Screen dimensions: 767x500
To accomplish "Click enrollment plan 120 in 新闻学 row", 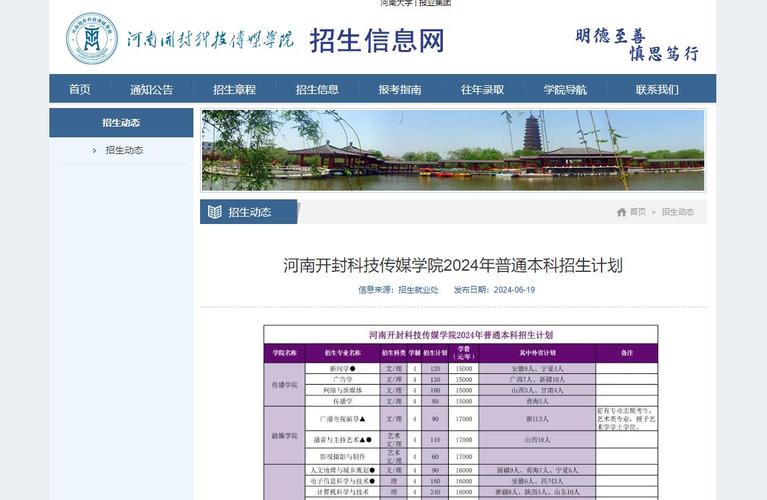I will pyautogui.click(x=435, y=369).
